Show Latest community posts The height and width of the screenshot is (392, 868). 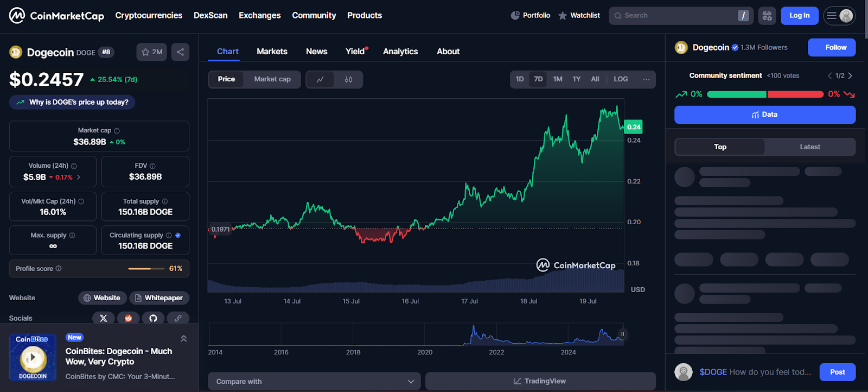point(810,147)
